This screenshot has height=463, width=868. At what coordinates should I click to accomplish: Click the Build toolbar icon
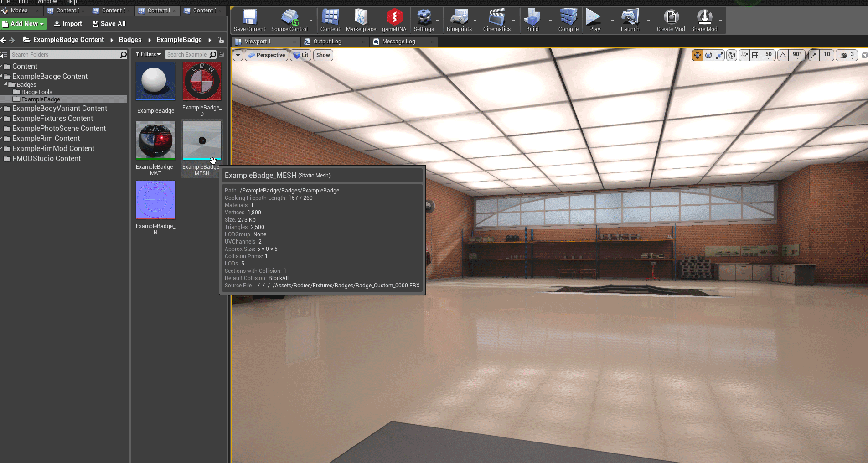(x=532, y=21)
